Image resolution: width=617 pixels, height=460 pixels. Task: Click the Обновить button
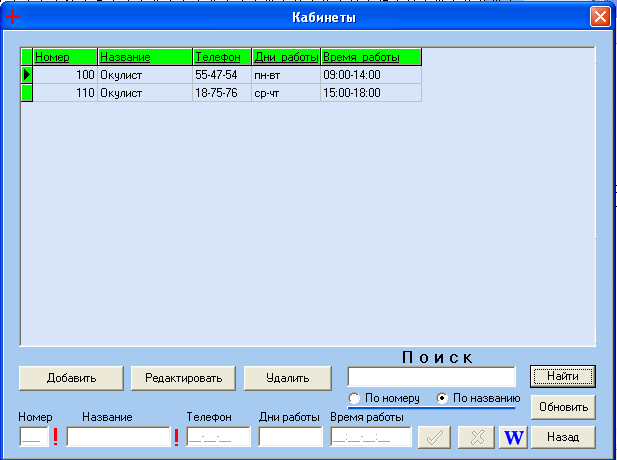pos(563,407)
